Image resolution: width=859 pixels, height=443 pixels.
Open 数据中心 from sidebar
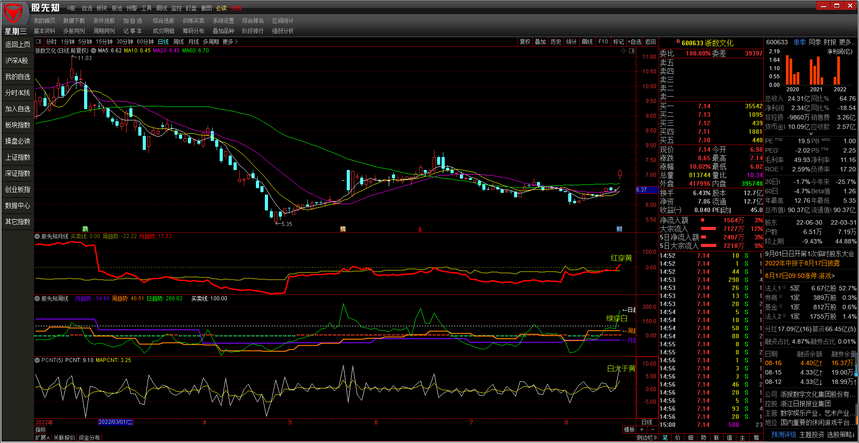coord(18,206)
